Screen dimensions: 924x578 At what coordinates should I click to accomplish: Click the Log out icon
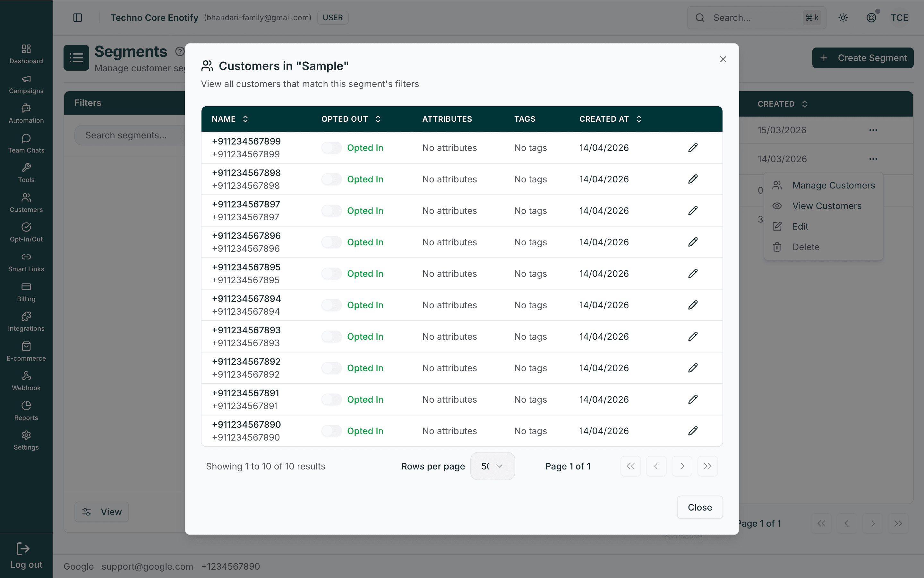[23, 549]
